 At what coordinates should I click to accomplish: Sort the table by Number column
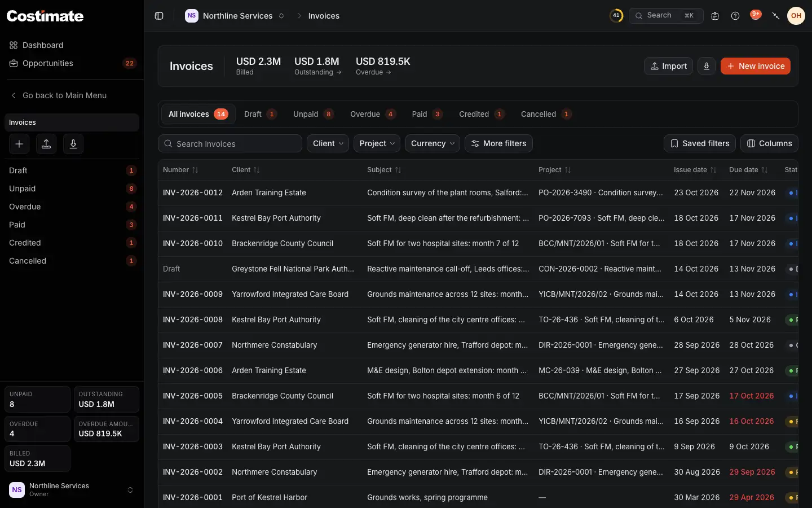pyautogui.click(x=180, y=170)
